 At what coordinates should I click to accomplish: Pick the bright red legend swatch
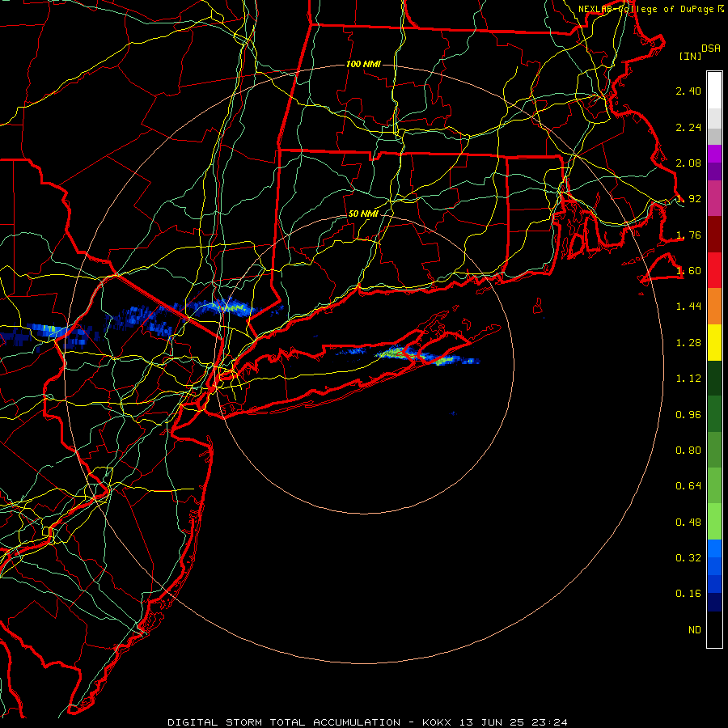(714, 270)
